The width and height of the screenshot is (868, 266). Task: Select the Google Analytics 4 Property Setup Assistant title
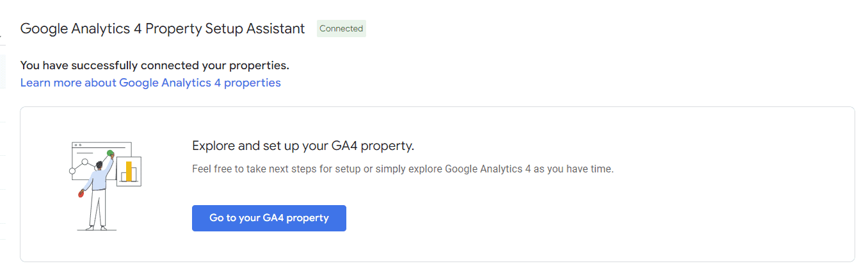163,29
